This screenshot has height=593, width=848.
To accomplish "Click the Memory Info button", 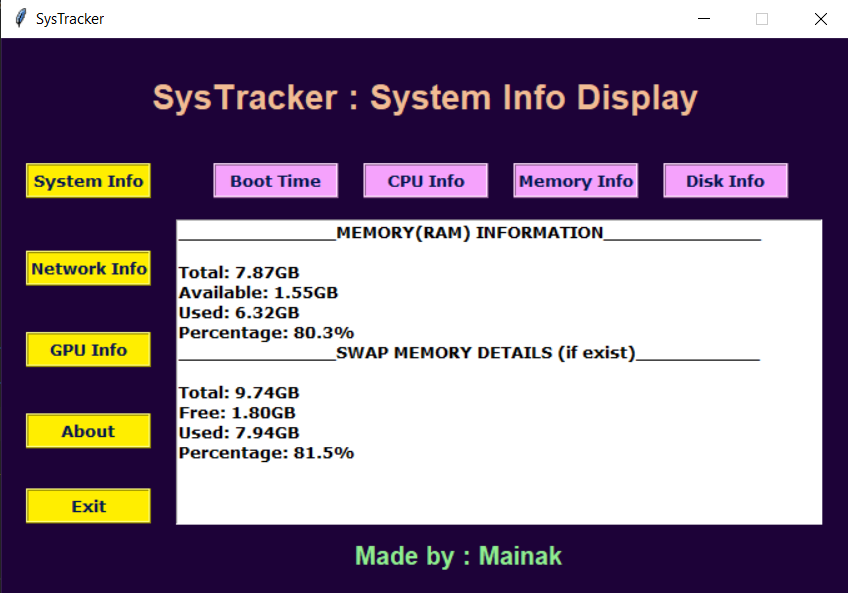I will (575, 181).
